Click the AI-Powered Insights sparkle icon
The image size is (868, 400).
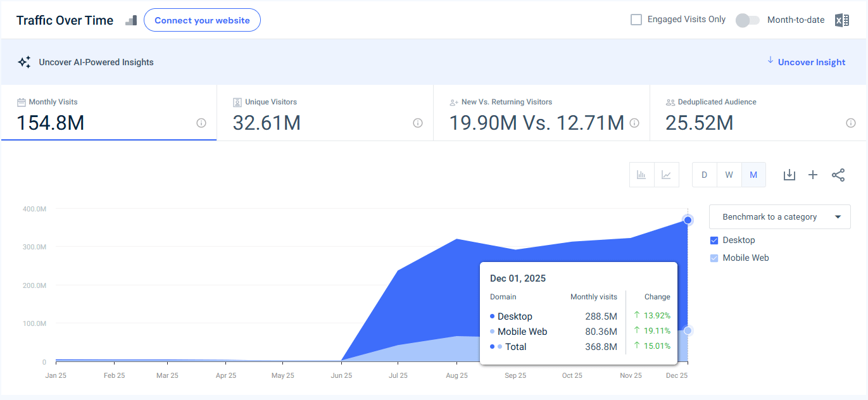click(x=24, y=61)
